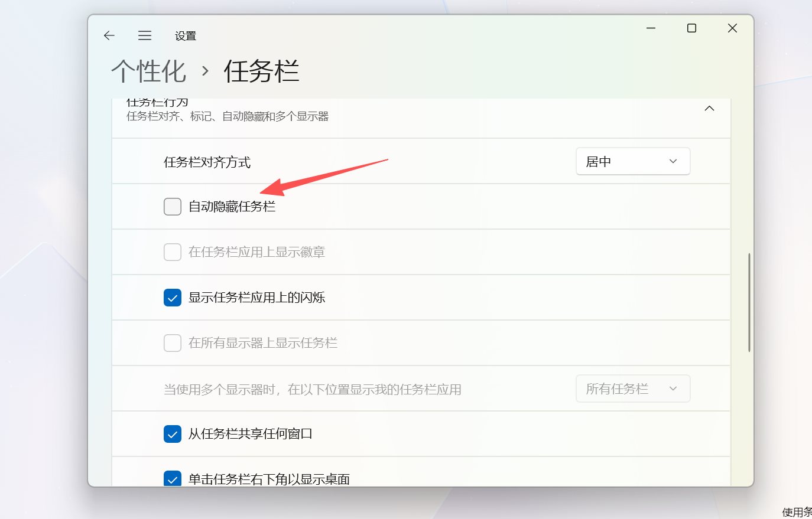This screenshot has width=812, height=519.
Task: Uncheck 从任务栏共享任何窗口
Action: [173, 434]
